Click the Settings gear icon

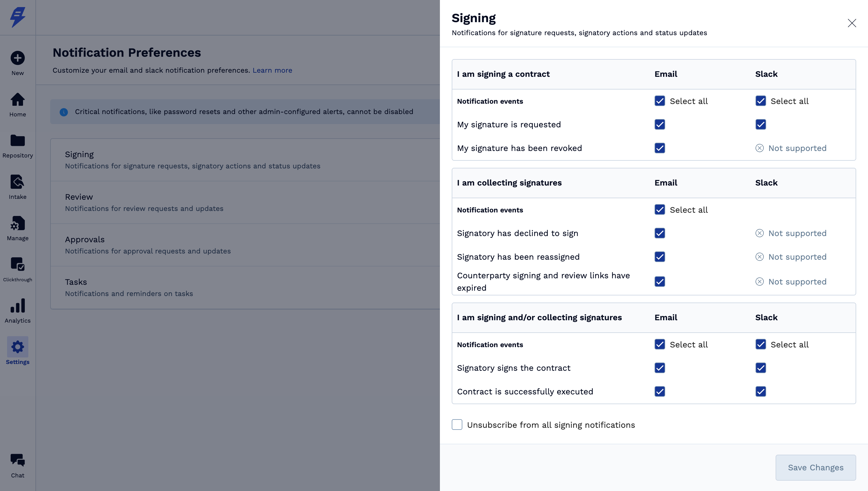pyautogui.click(x=17, y=347)
